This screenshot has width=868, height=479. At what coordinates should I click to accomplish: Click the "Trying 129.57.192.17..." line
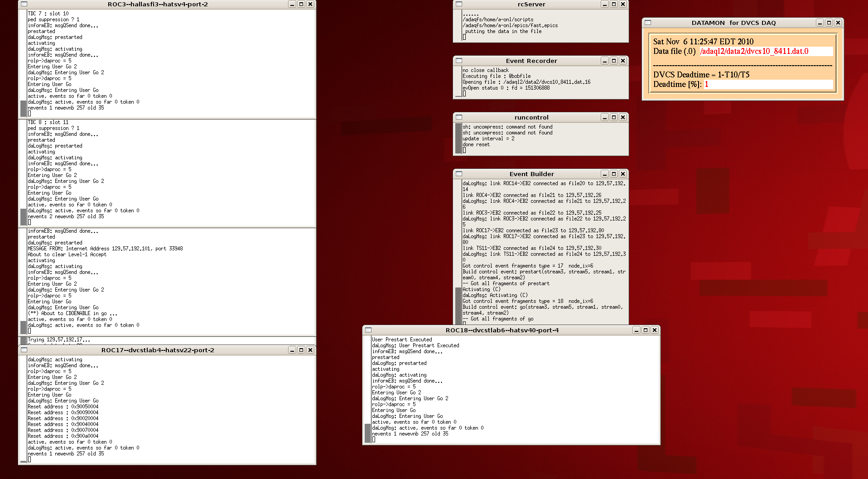pos(59,340)
